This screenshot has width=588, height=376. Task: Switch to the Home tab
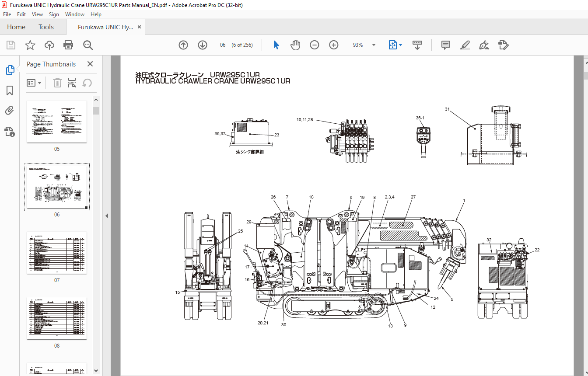(x=16, y=27)
